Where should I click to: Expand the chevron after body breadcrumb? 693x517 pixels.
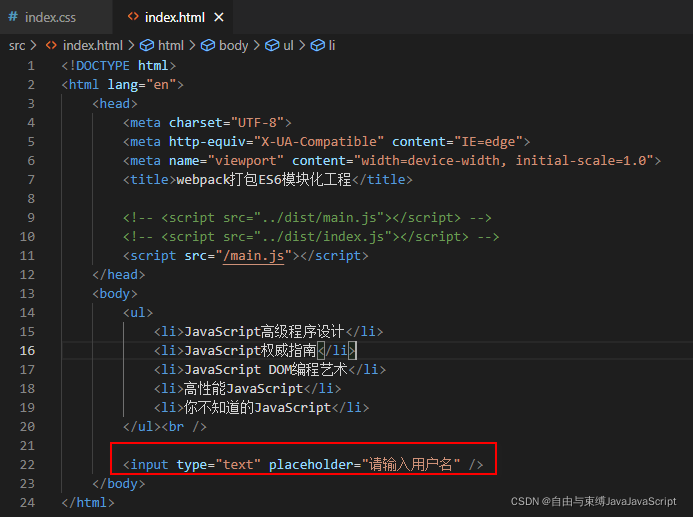tap(257, 46)
